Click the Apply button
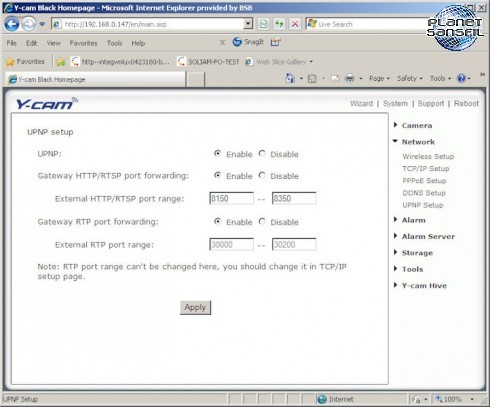This screenshot has width=490, height=407. pos(195,307)
